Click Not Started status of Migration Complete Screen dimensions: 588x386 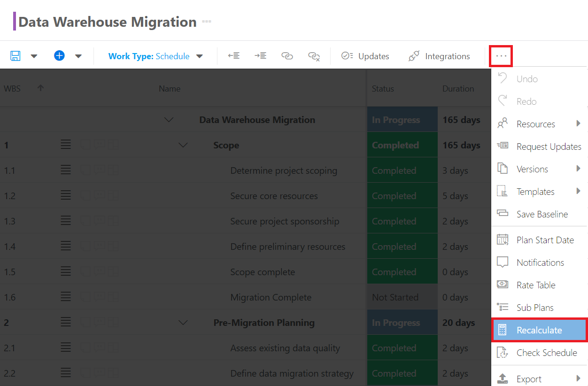point(402,297)
